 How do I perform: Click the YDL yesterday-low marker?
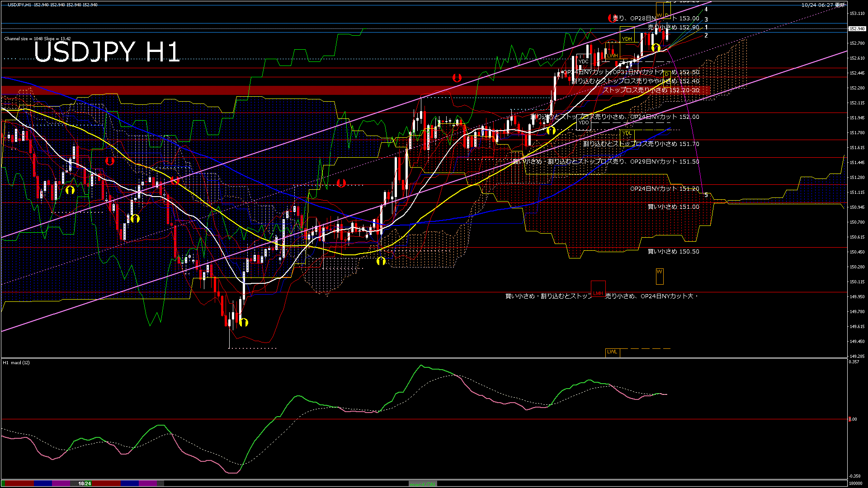627,133
